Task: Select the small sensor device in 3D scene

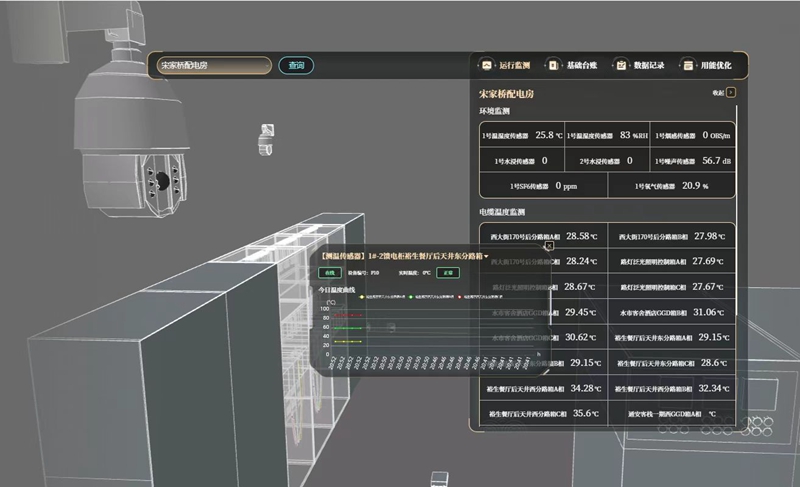Action: 267,138
